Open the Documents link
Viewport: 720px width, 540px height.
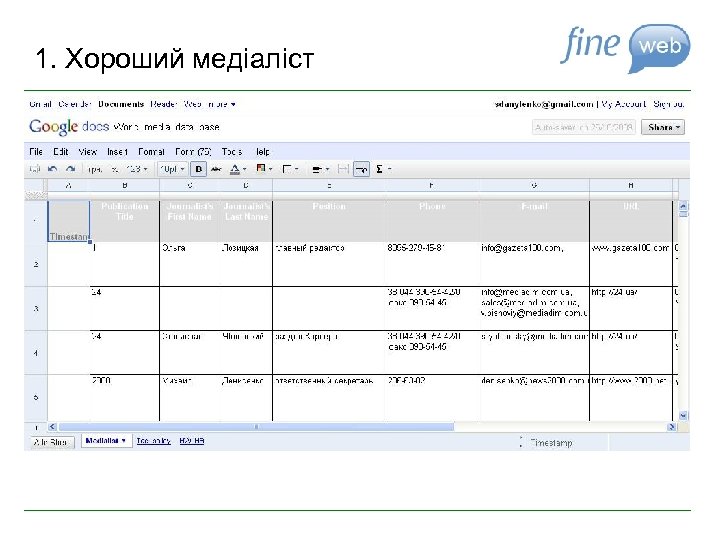click(x=121, y=104)
